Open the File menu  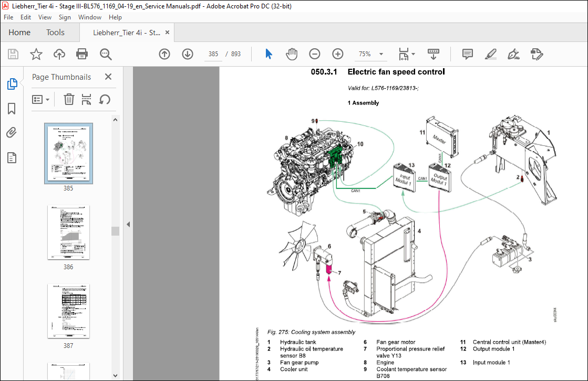8,17
